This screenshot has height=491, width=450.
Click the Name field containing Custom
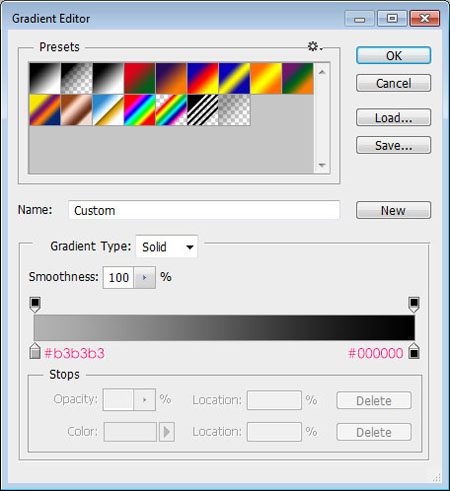click(x=204, y=210)
